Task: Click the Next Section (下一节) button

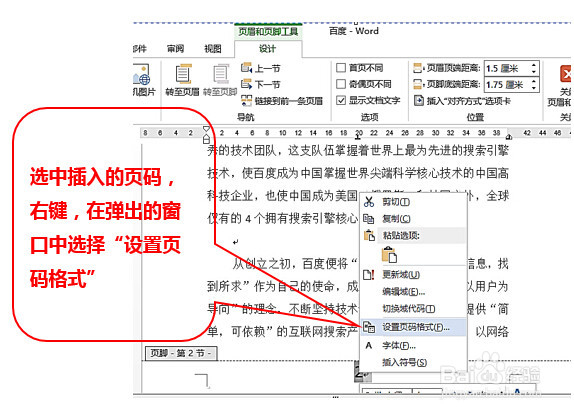Action: (x=261, y=84)
